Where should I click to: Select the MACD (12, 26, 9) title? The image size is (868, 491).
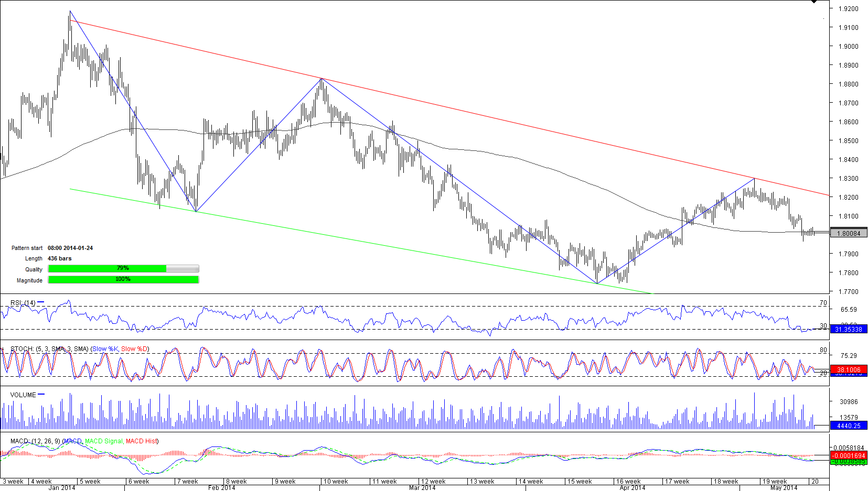click(x=35, y=441)
